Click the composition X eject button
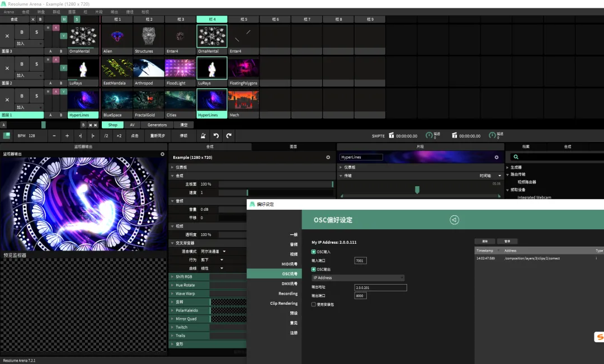604x364 pixels. 33,19
